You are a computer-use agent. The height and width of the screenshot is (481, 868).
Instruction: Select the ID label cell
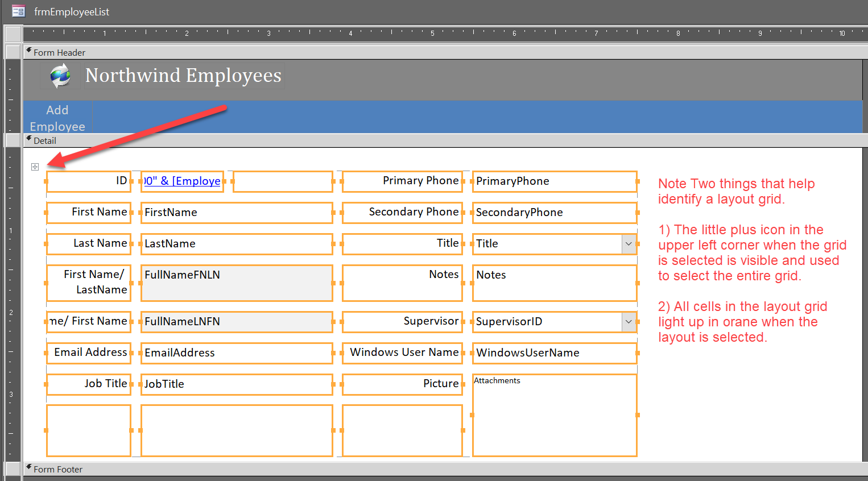[x=89, y=181]
